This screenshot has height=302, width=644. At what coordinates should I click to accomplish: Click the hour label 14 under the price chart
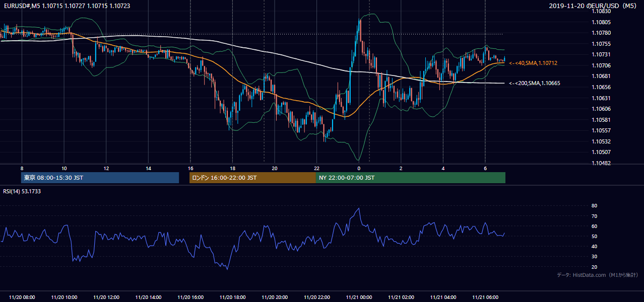[x=148, y=168]
